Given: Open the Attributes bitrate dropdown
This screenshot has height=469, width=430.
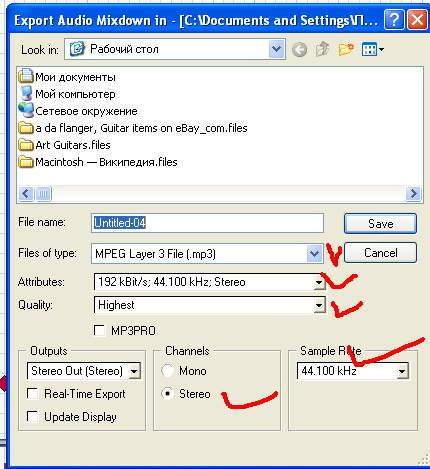Looking at the screenshot, I should coord(319,283).
